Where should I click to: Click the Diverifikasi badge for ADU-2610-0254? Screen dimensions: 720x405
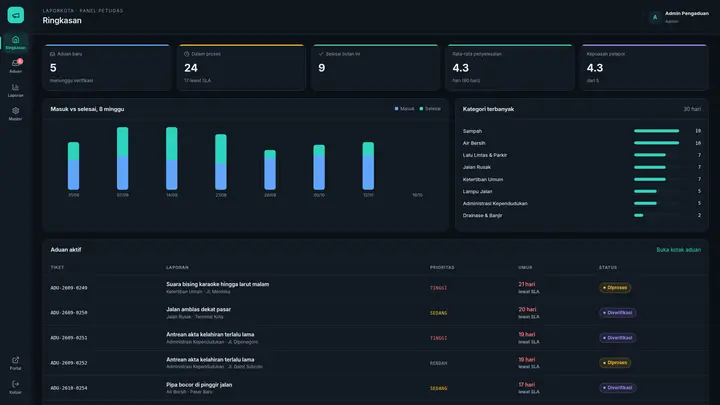(x=618, y=388)
